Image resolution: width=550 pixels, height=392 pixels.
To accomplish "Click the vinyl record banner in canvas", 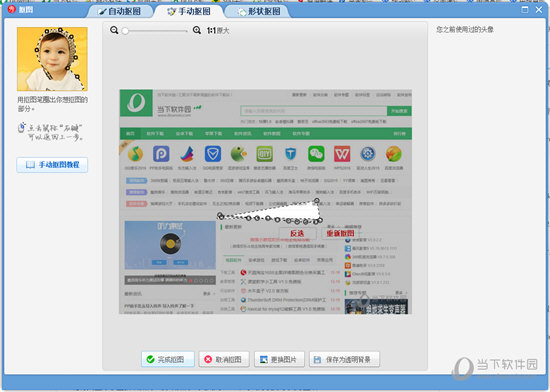I will 170,245.
